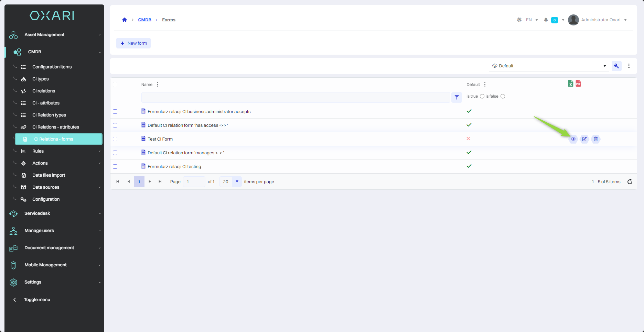The height and width of the screenshot is (332, 644).
Task: Open CI types in the sidebar
Action: [41, 79]
